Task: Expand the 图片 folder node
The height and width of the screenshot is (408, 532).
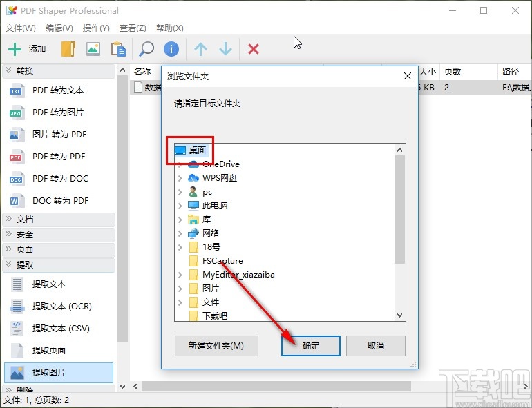Action: click(x=180, y=289)
